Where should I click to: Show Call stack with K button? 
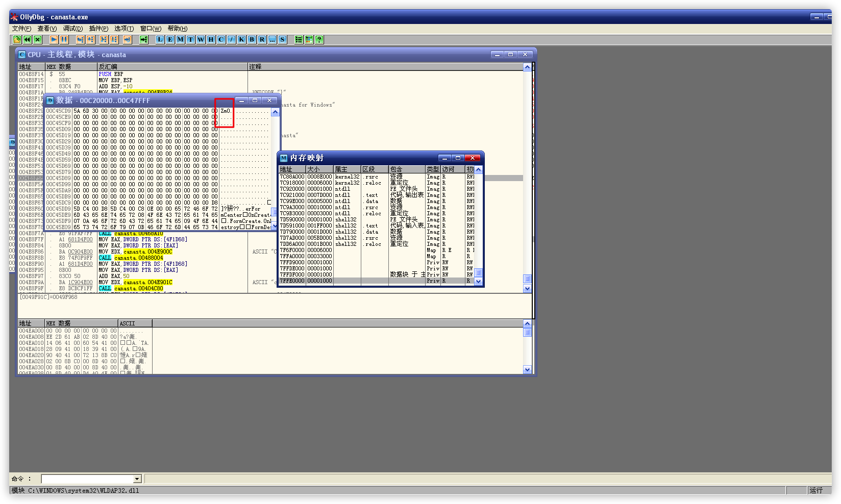(x=241, y=39)
